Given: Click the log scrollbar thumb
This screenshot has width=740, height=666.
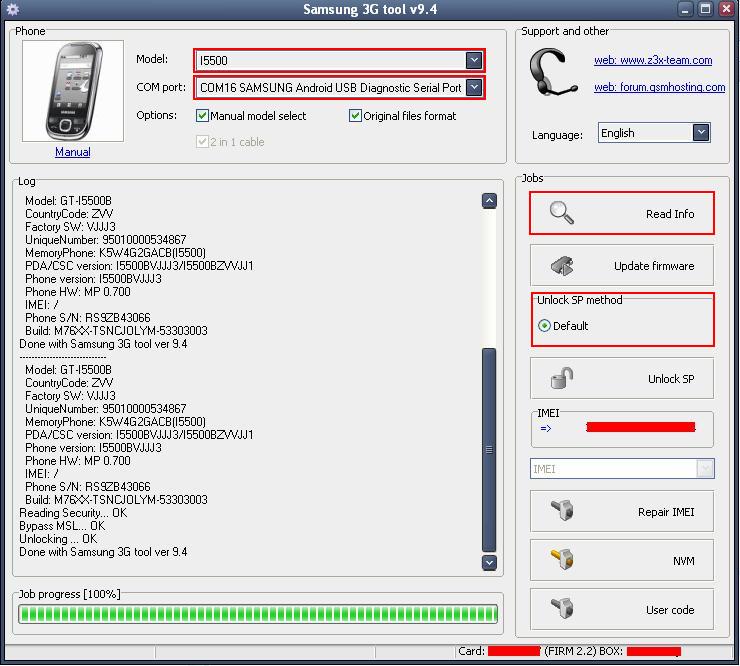Looking at the screenshot, I should 489,450.
